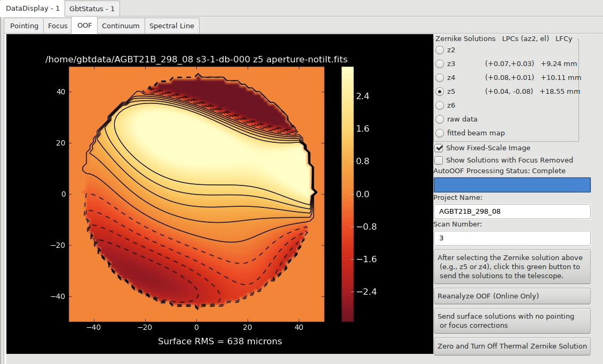Image resolution: width=603 pixels, height=364 pixels.
Task: Pick the z4 Zernike solution radio
Action: point(440,78)
